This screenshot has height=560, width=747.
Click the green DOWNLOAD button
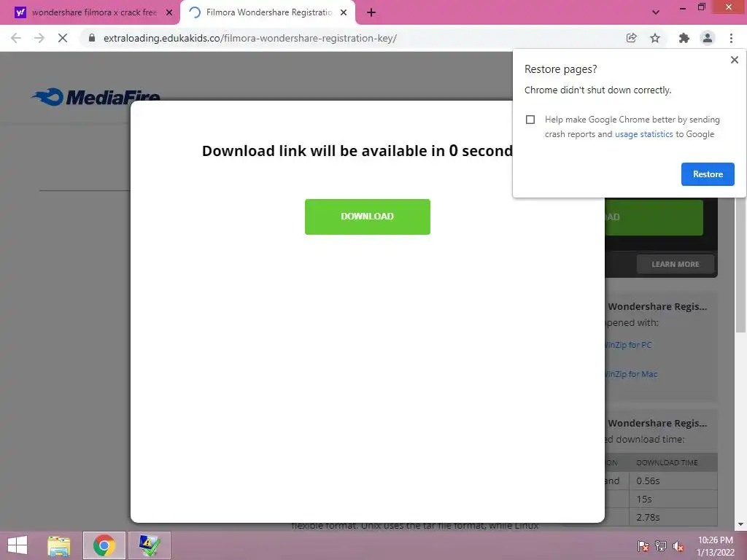tap(368, 217)
